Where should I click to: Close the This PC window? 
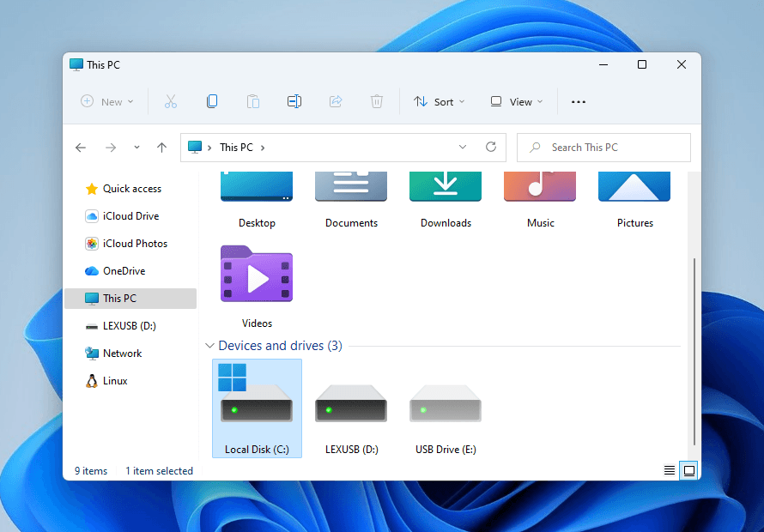[682, 64]
